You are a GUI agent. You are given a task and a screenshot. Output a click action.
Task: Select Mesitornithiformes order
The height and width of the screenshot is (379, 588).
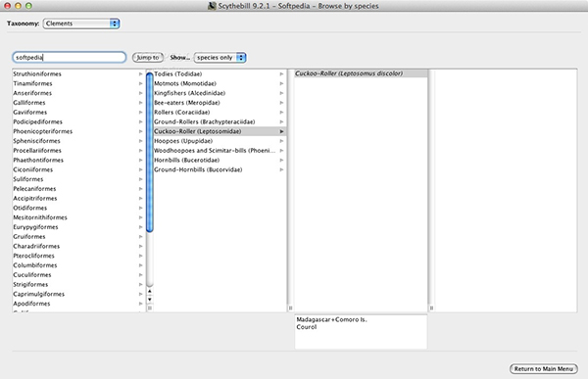[78, 217]
